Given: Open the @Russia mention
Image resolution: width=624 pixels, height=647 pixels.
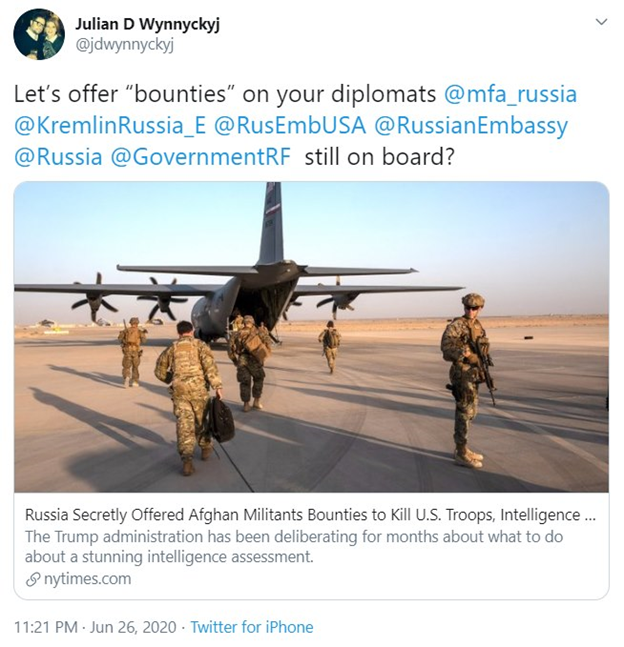Looking at the screenshot, I should tap(58, 157).
